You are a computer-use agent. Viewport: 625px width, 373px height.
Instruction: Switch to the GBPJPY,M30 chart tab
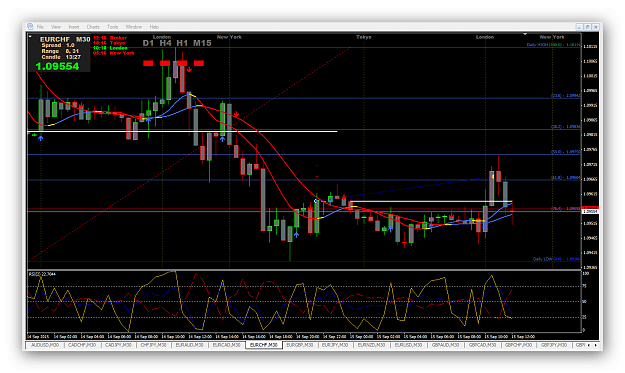[554, 345]
